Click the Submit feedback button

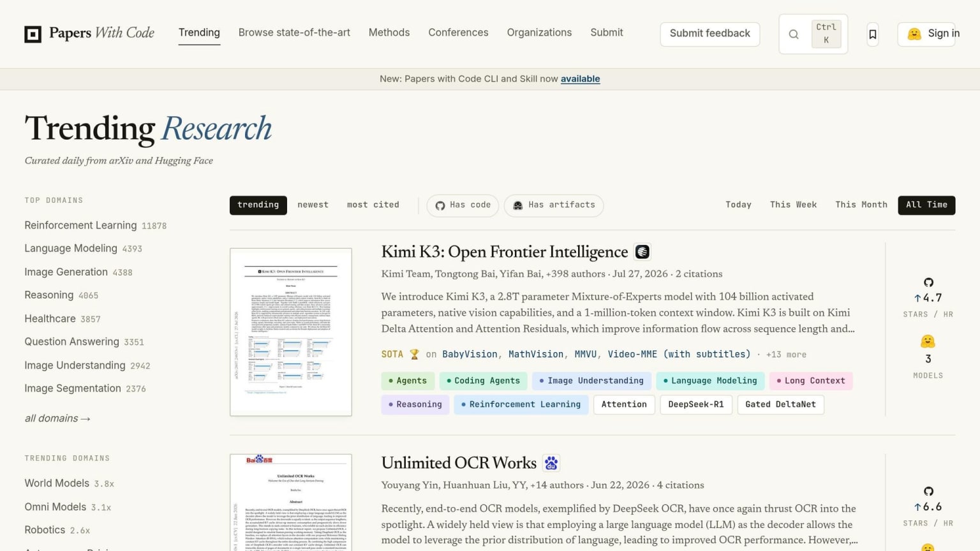tap(709, 34)
